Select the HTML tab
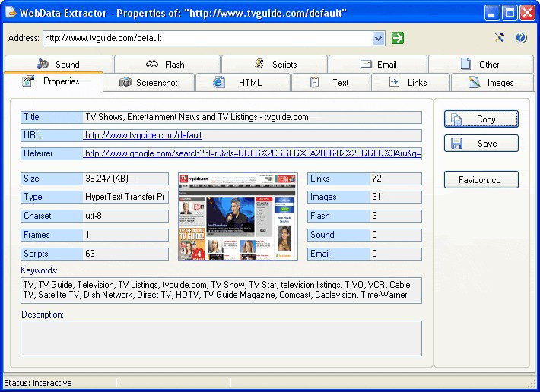The height and width of the screenshot is (392, 540). pyautogui.click(x=243, y=83)
